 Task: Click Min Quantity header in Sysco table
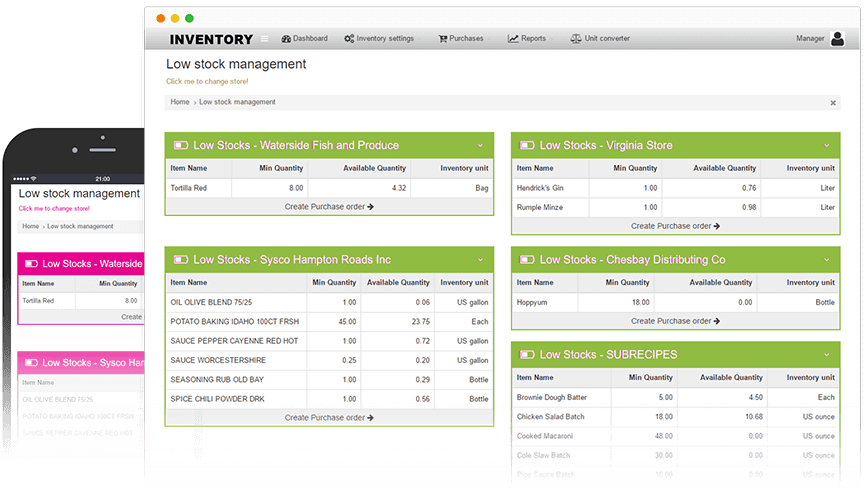pos(334,282)
